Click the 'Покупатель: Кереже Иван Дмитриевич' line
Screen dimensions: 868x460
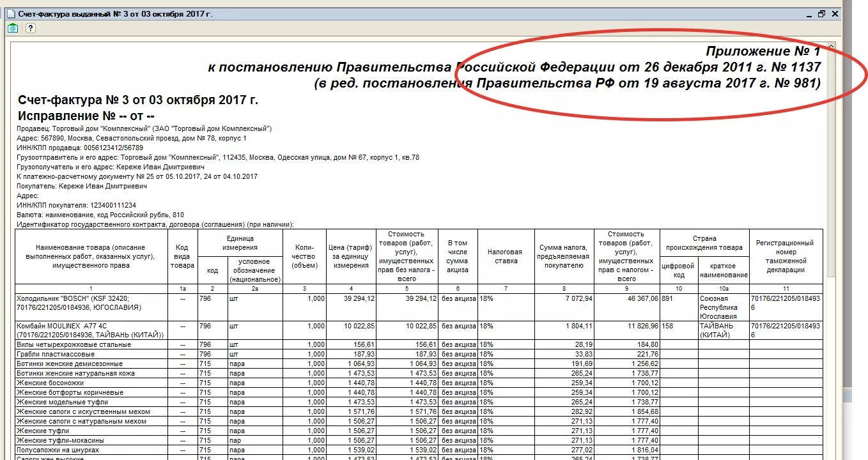click(82, 186)
